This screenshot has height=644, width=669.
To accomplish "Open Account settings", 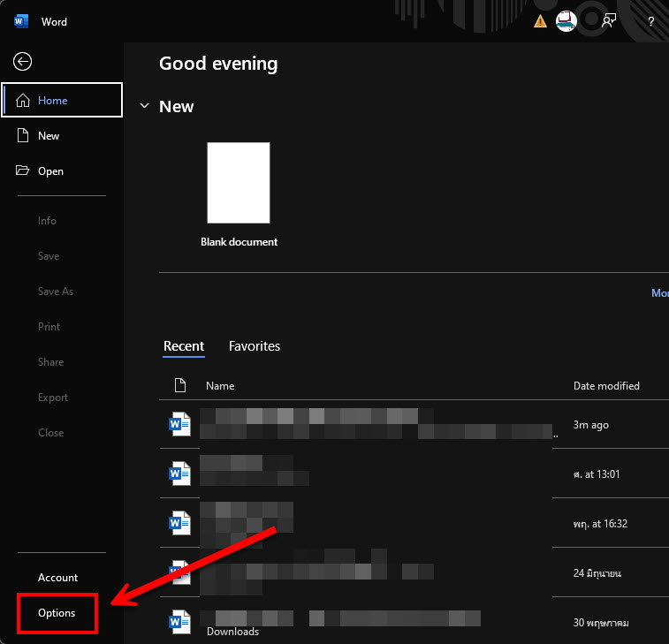I will (57, 578).
